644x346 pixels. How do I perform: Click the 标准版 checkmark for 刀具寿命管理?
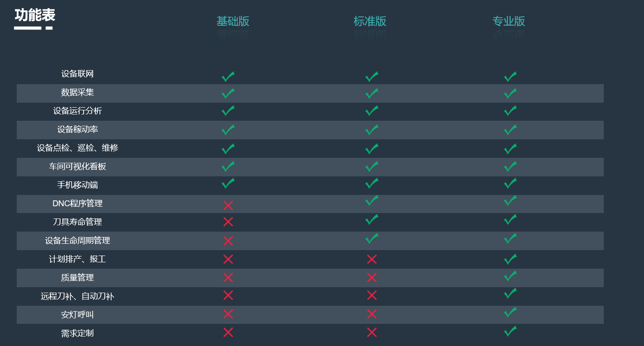pos(372,219)
